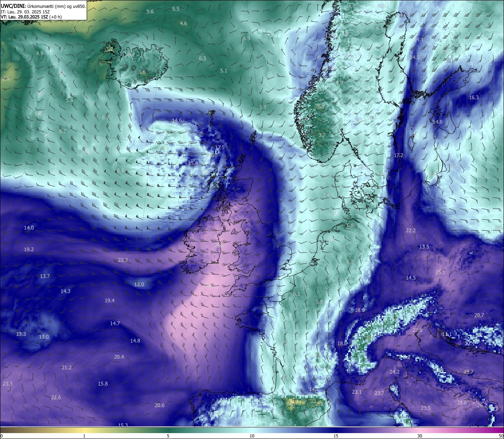Click the 25.6 value on map

462,403
